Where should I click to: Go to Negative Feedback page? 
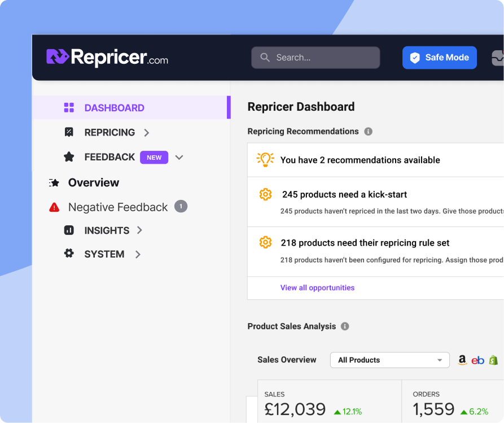(x=117, y=207)
